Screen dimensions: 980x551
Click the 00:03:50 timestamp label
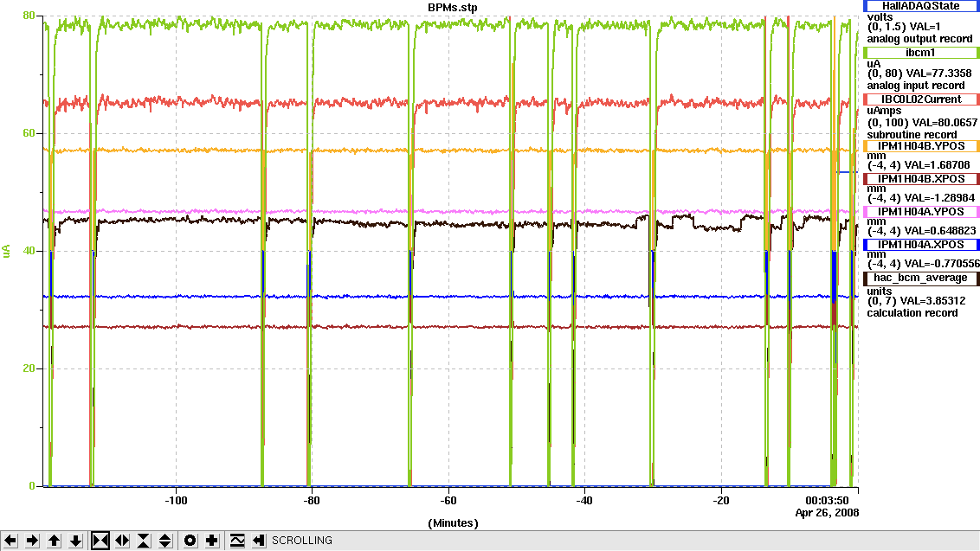click(x=827, y=500)
